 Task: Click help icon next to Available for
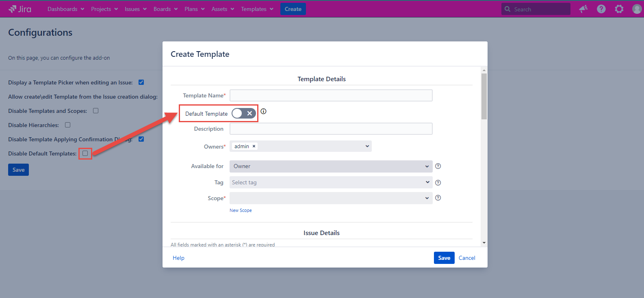coord(438,166)
